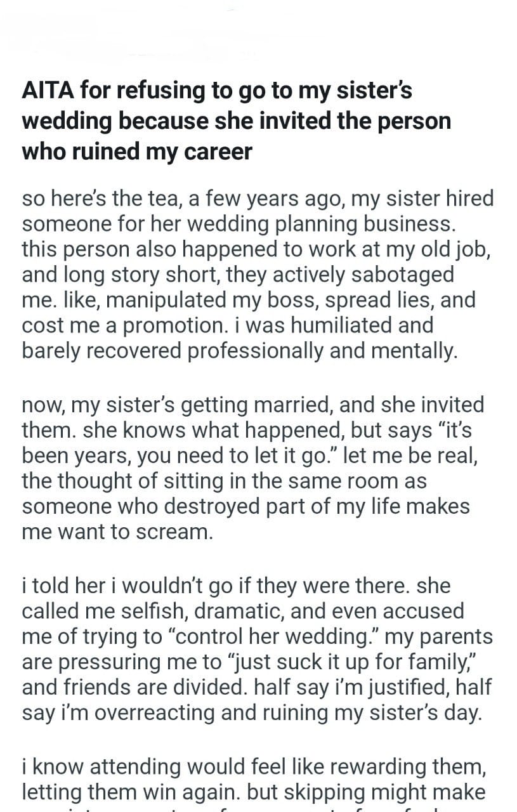This screenshot has height=812, width=517.
Task: Click the post title starting with "AITA for refusing"
Action: pos(235,121)
